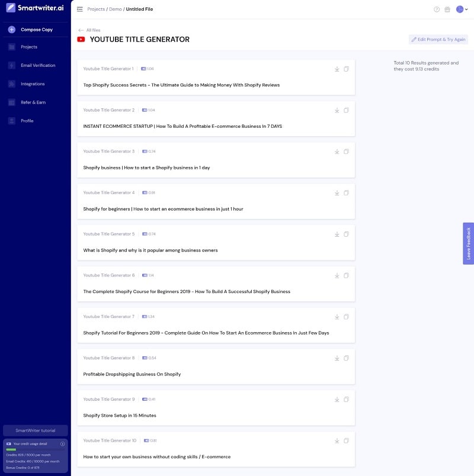
Task: Copy Youtube Title Generator 5 result
Action: click(347, 234)
